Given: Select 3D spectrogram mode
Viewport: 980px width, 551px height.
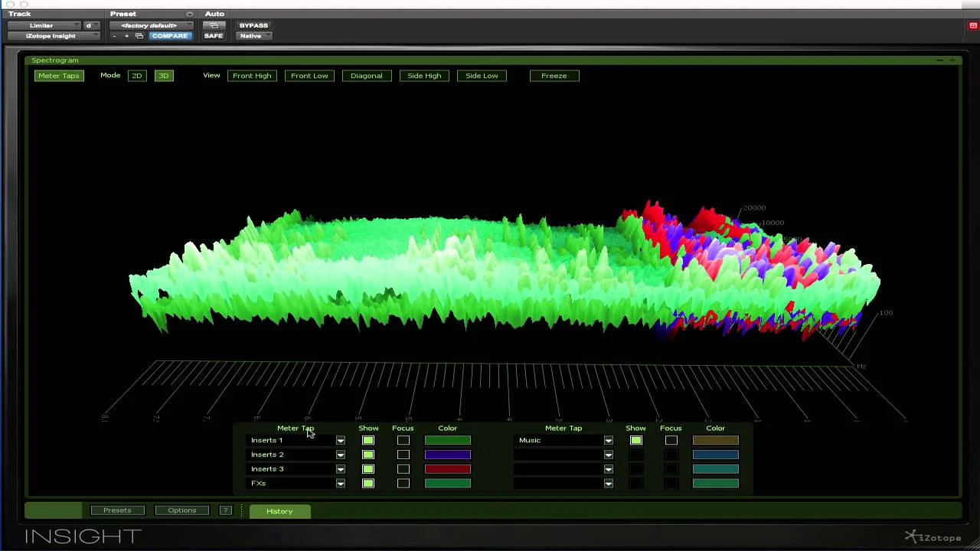Looking at the screenshot, I should click(x=163, y=75).
